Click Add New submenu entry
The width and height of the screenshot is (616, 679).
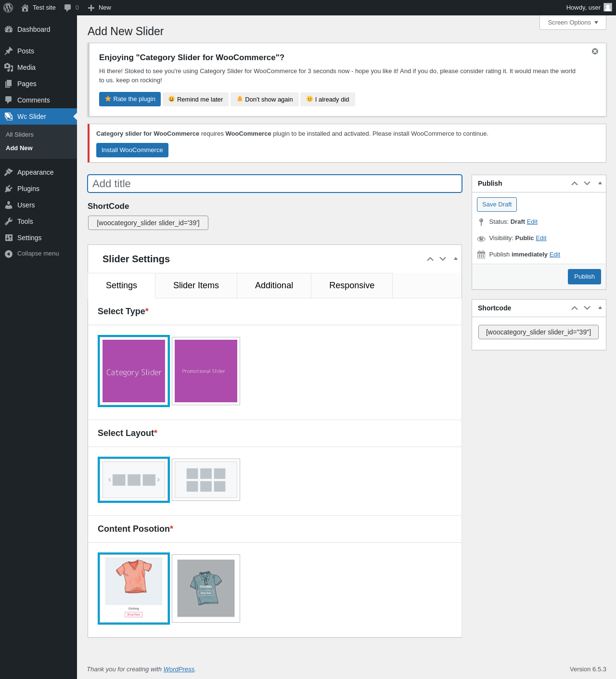[19, 148]
